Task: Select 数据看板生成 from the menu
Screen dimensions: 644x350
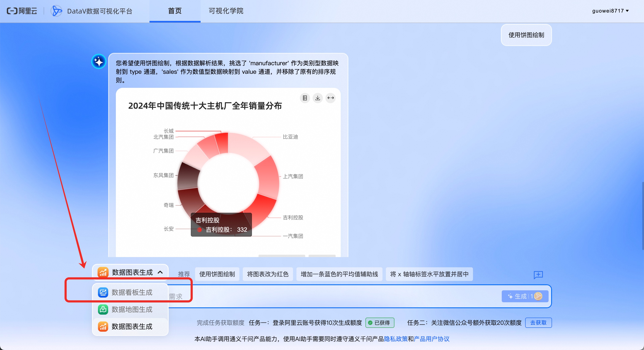Action: (x=130, y=292)
